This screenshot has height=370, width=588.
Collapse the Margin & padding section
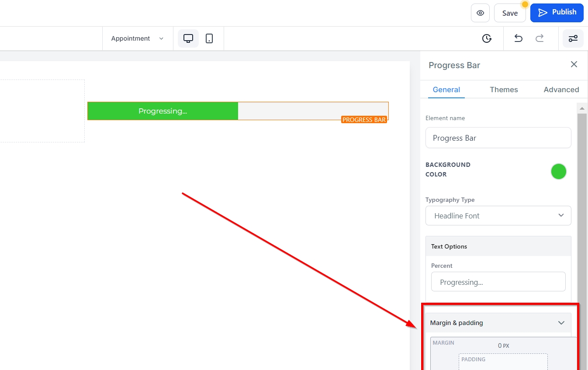(x=561, y=323)
